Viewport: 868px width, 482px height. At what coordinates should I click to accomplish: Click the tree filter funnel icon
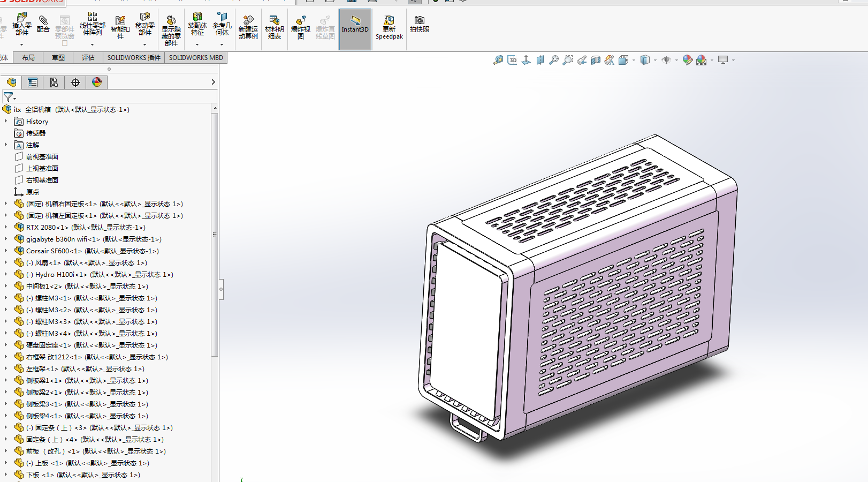9,97
